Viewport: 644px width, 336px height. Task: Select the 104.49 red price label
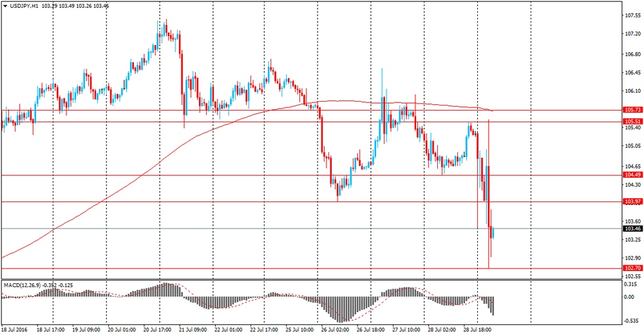632,175
